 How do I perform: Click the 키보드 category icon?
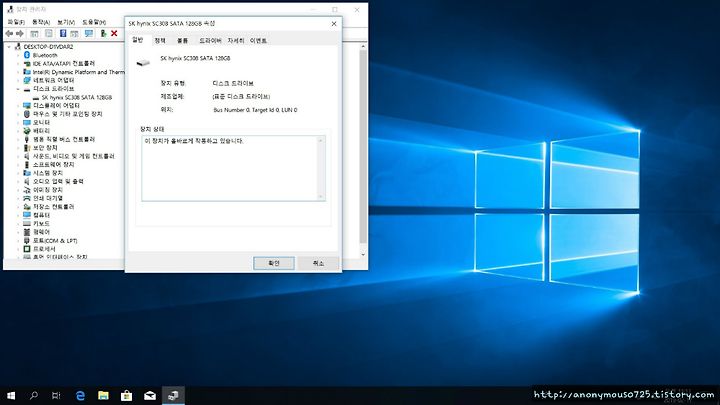tap(27, 224)
